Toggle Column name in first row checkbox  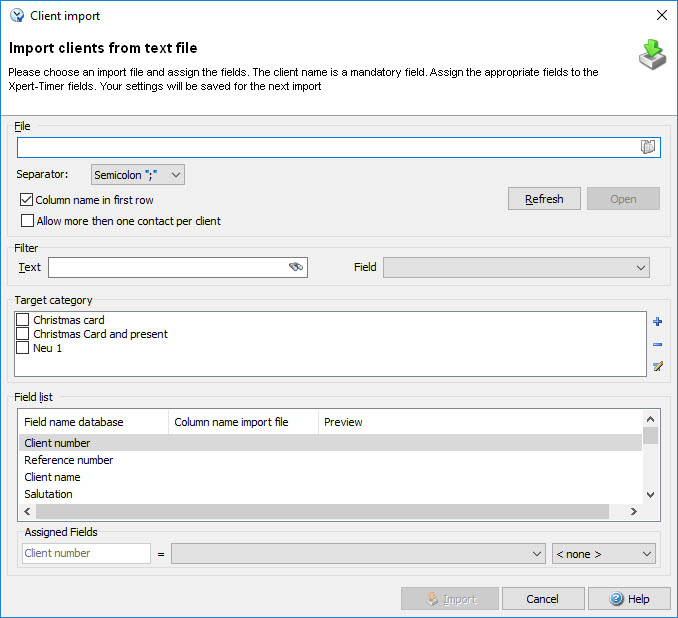(27, 200)
